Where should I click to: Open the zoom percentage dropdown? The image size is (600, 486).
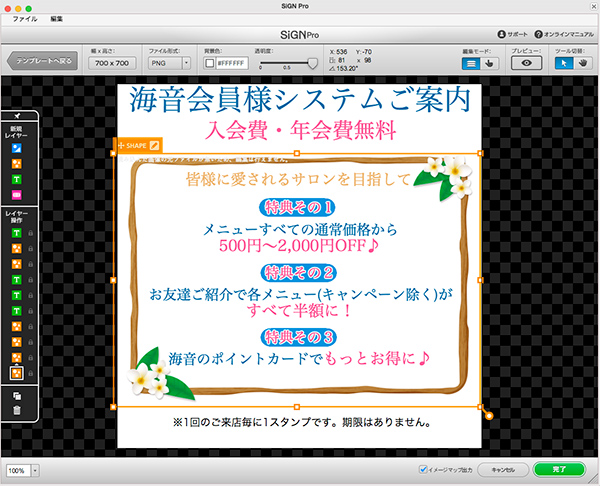[x=35, y=469]
